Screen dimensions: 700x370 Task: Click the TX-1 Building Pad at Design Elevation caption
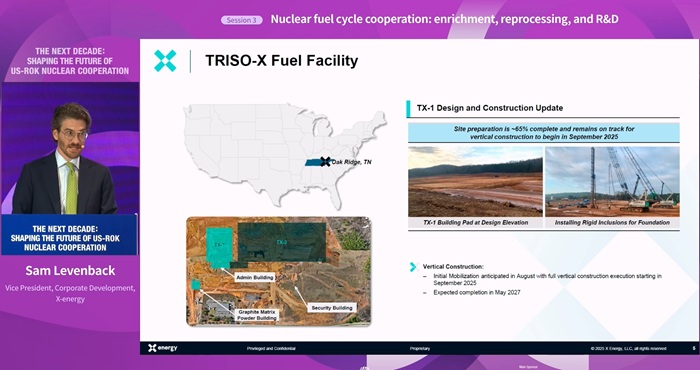click(475, 222)
